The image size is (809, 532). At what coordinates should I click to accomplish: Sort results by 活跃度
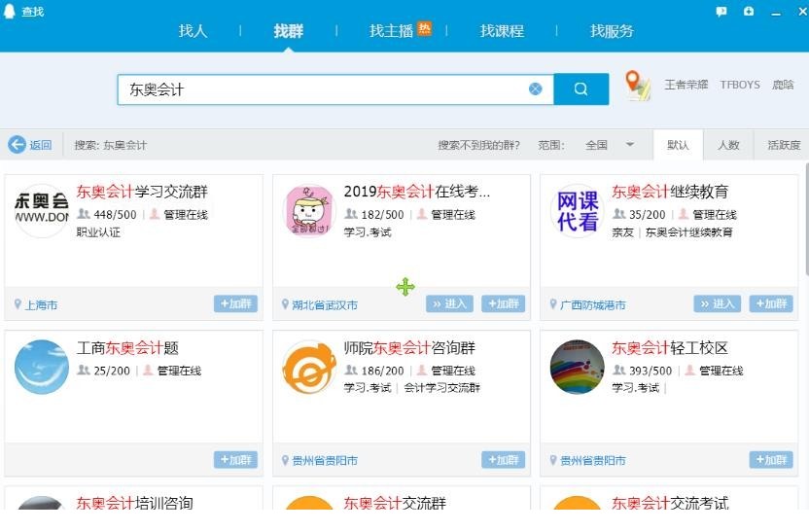[x=783, y=145]
